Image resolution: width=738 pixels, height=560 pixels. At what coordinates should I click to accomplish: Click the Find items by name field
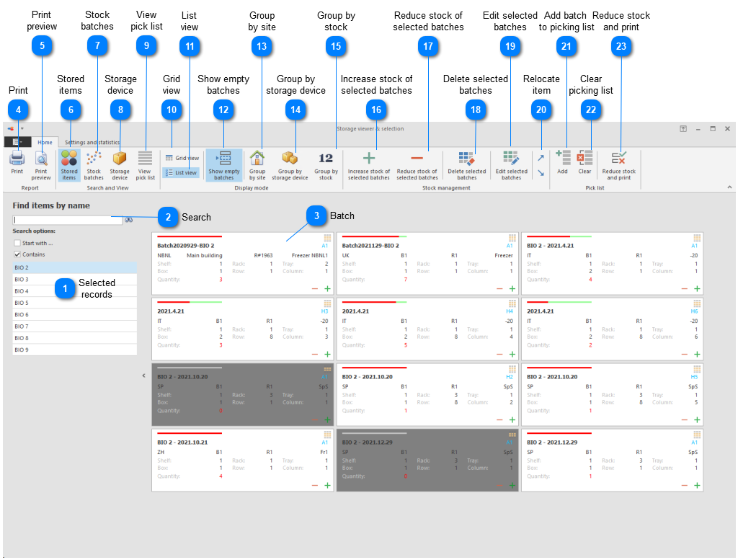68,220
